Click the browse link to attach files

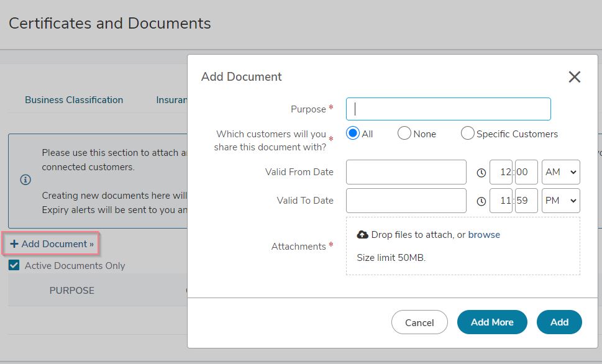click(484, 235)
